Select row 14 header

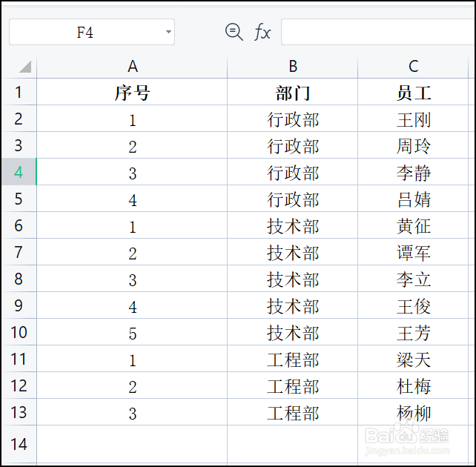click(x=19, y=443)
